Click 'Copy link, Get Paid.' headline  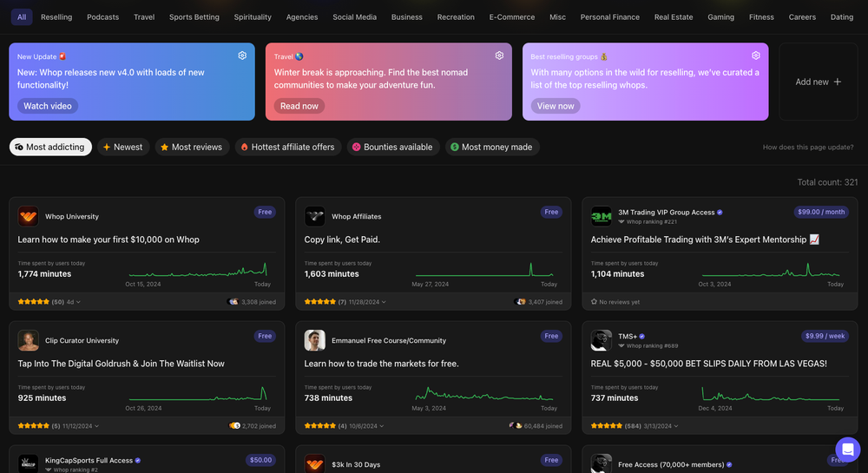tap(342, 240)
